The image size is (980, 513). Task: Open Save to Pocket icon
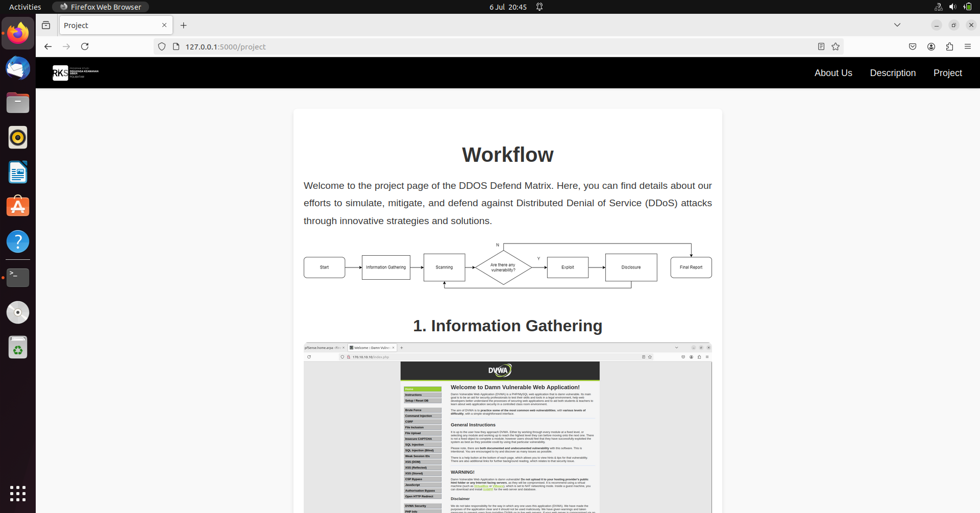[913, 46]
